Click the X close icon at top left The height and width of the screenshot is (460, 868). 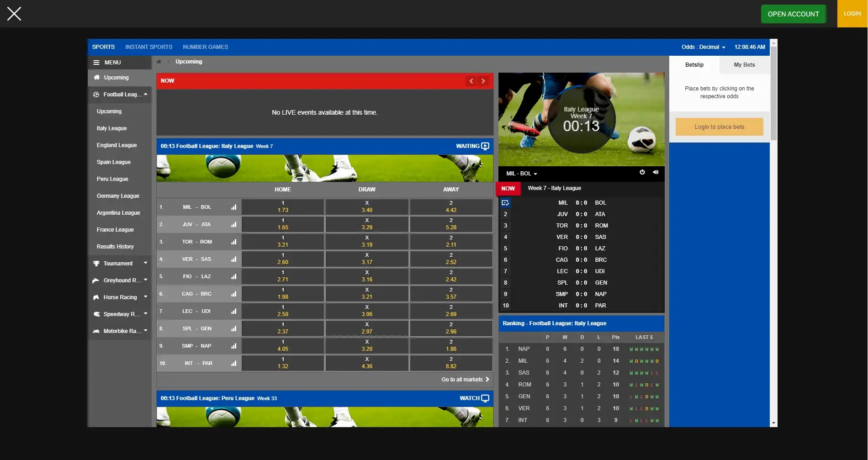pos(14,14)
